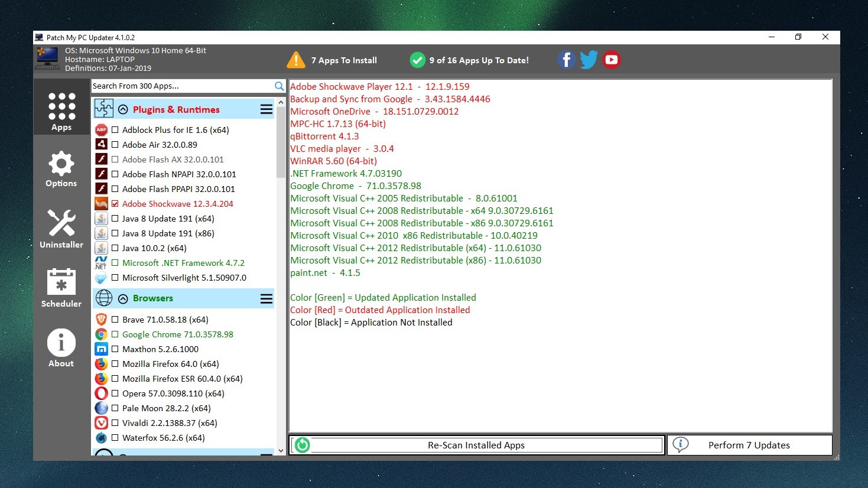Screen dimensions: 868x488
Task: Click the Plugins & Runtimes puzzle icon
Action: click(x=104, y=109)
